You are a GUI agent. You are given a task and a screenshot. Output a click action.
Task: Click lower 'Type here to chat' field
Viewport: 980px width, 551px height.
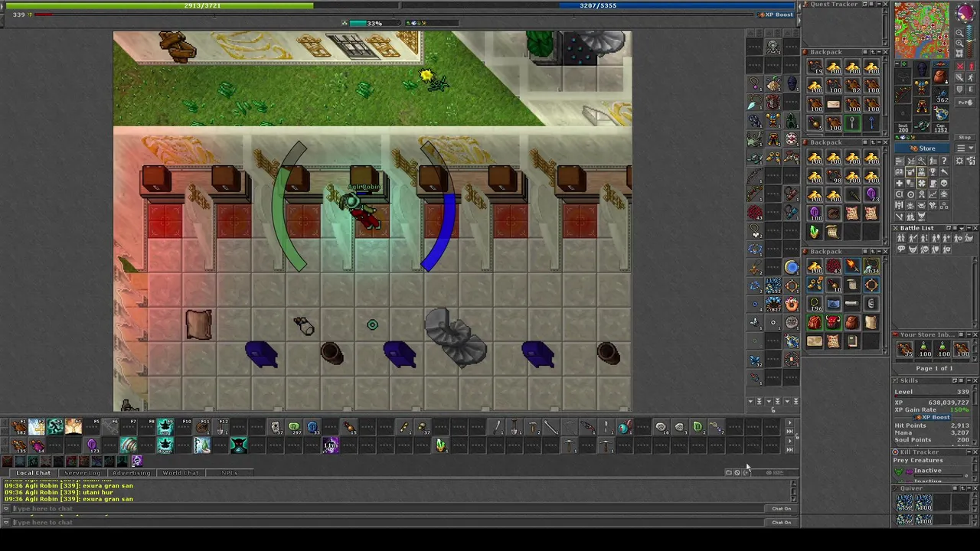coord(387,523)
